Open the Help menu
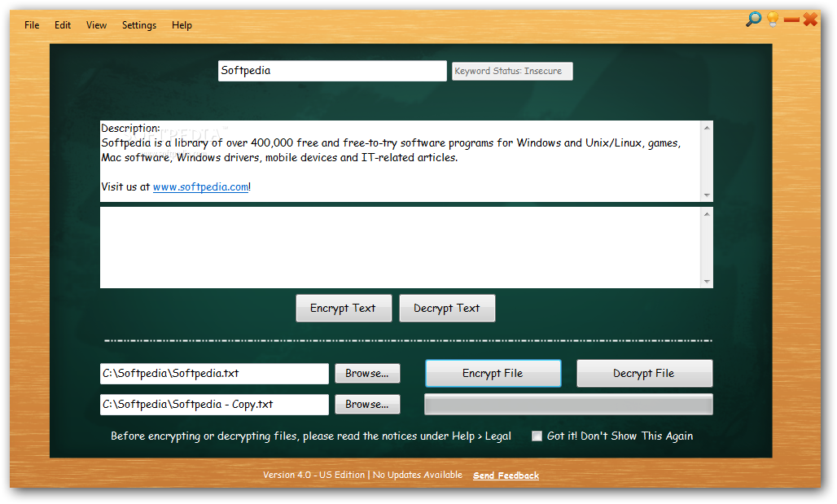This screenshot has width=837, height=504. (182, 25)
